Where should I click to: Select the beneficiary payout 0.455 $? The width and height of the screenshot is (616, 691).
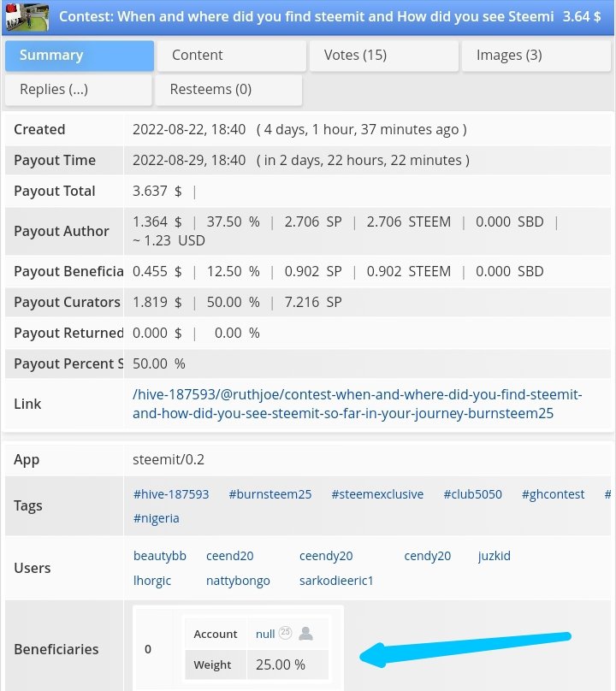coord(157,271)
